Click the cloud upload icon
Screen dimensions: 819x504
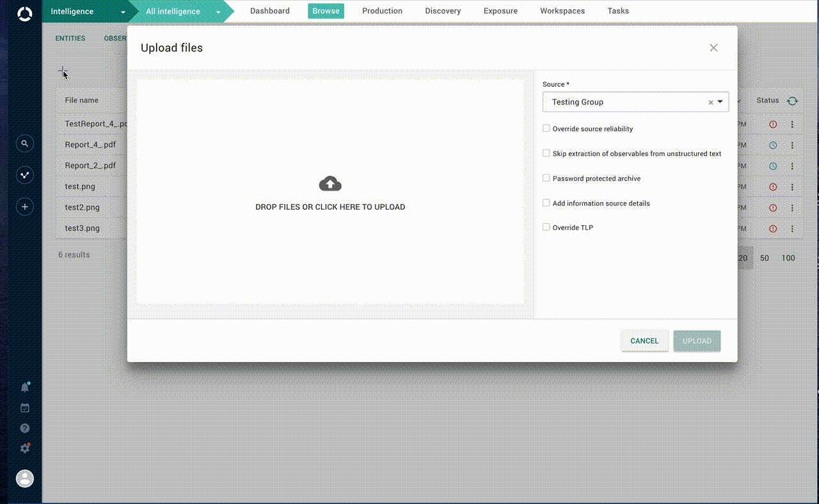(330, 184)
